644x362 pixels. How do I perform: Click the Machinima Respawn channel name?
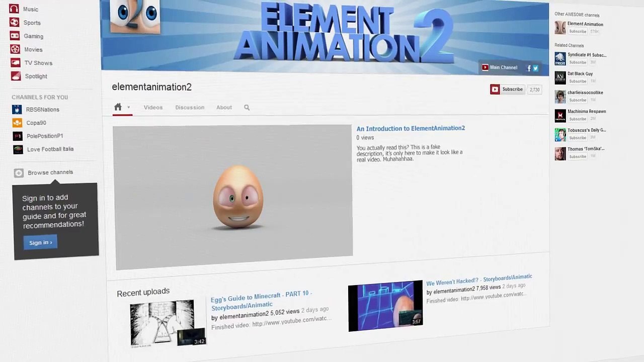click(587, 112)
